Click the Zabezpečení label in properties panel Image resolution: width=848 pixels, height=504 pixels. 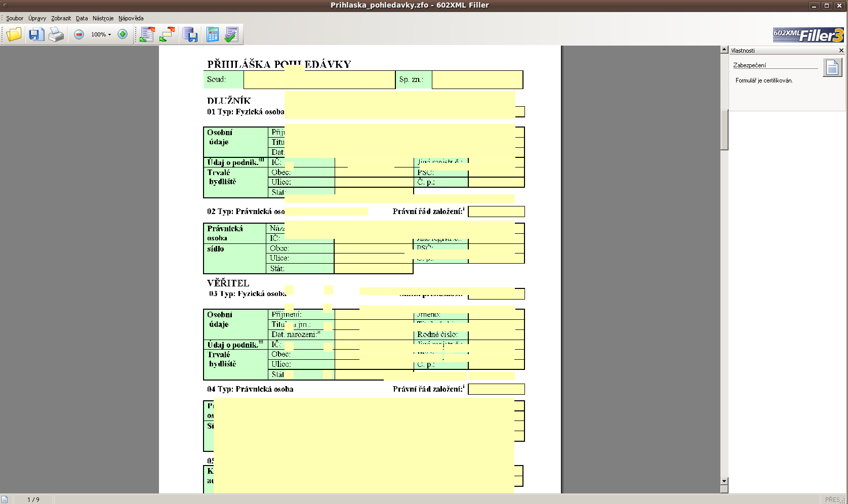tap(749, 65)
